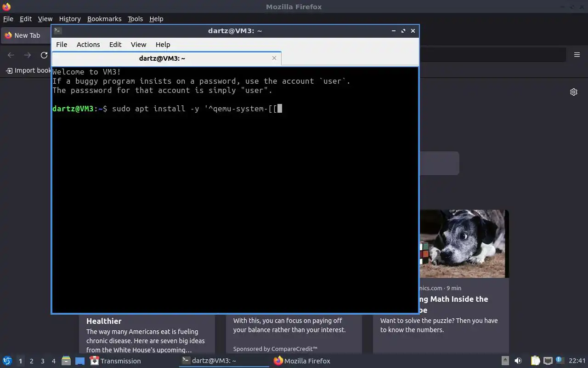Open the dog and Rubik's cube article thumbnail
This screenshot has height=368, width=588.
click(x=464, y=244)
